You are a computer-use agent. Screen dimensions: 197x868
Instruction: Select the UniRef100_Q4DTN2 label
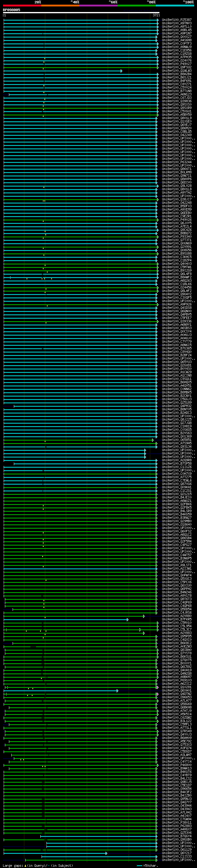point(177,694)
